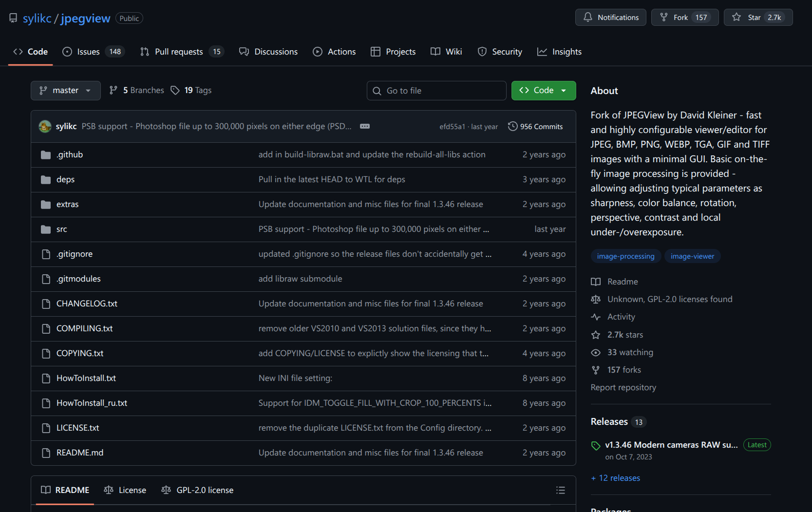812x512 pixels.
Task: Expand the green Code dropdown button
Action: pos(544,91)
